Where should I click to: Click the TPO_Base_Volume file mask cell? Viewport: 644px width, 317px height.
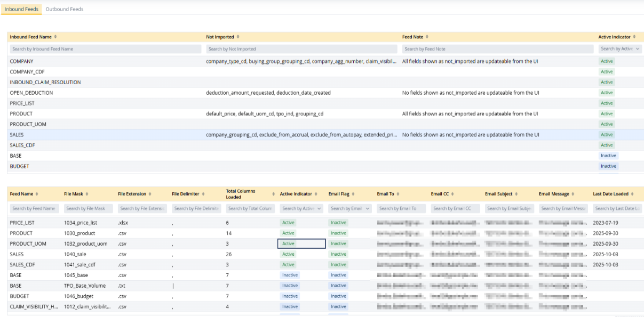85,286
